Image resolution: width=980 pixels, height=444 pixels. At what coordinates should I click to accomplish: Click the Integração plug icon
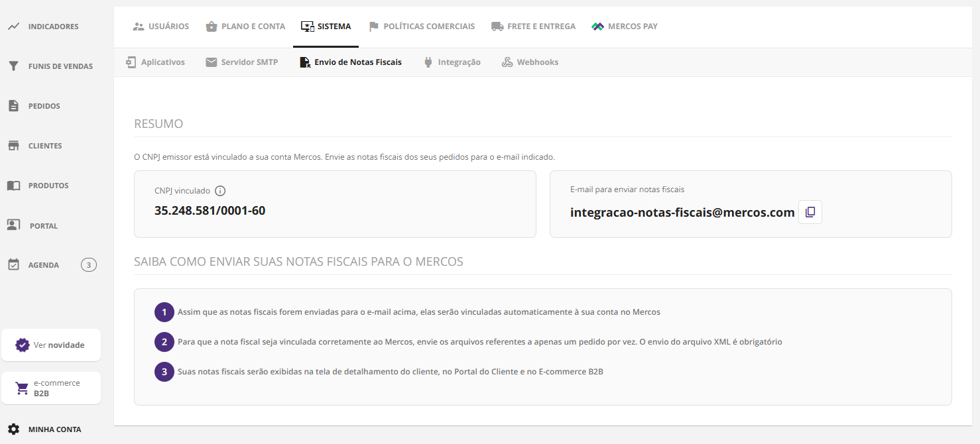pos(428,62)
